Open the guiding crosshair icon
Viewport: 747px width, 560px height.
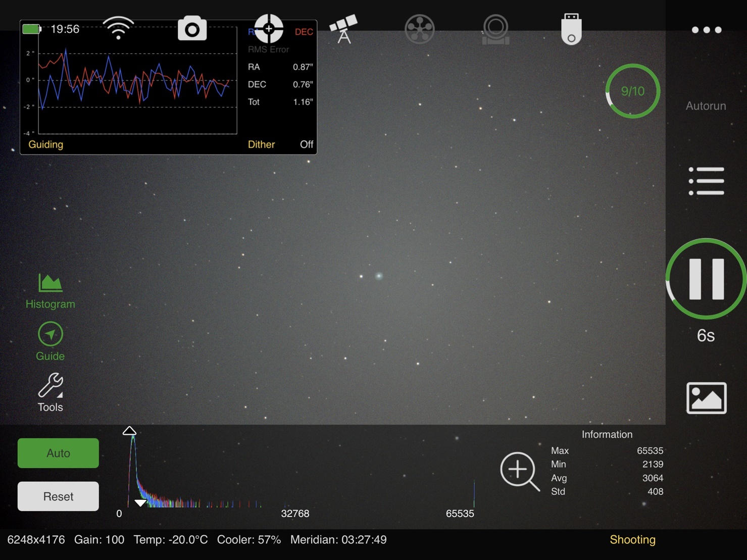point(269,29)
